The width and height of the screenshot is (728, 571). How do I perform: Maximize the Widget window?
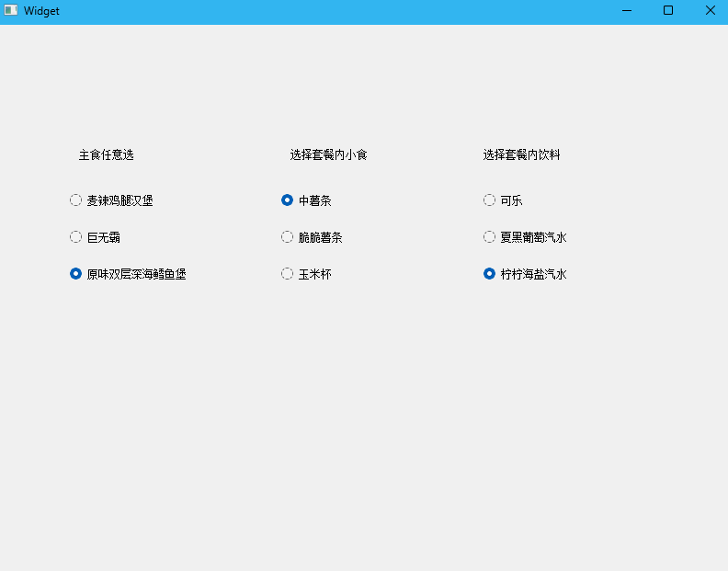point(668,11)
